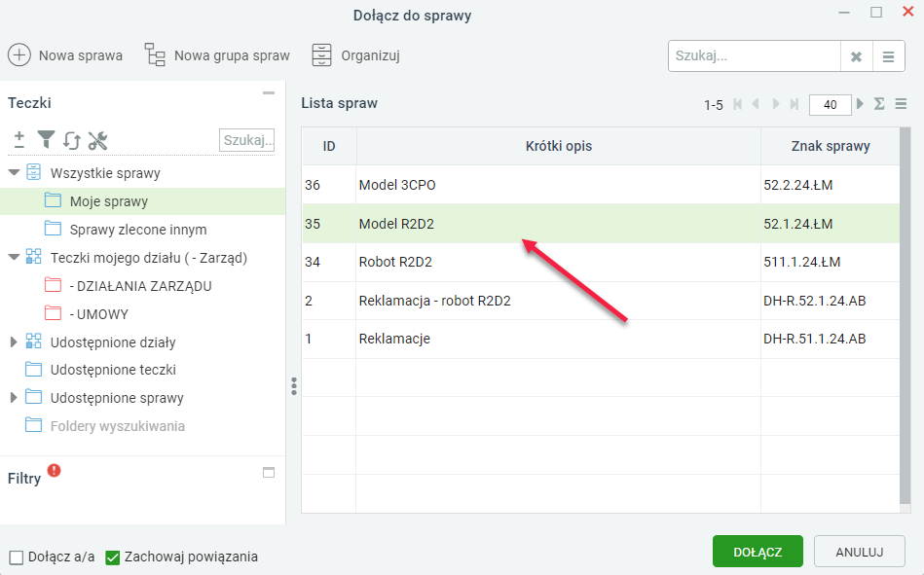Minimize the Teczki panel
This screenshot has width=924, height=575.
click(x=269, y=93)
